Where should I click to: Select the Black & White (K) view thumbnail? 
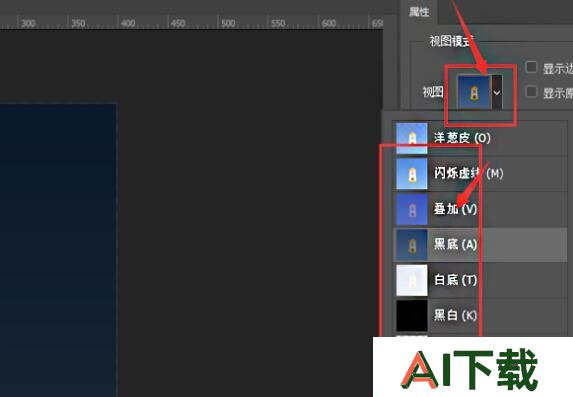tap(412, 315)
